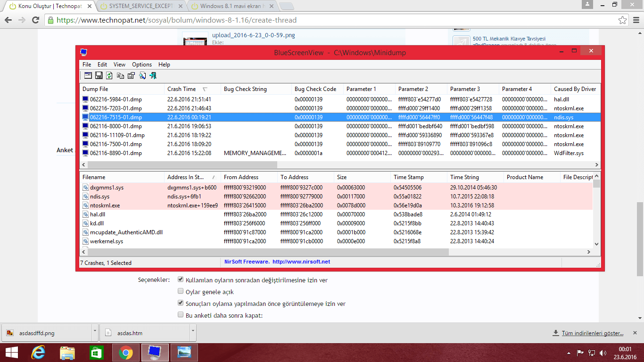Launch Internet Explorer from the taskbar
This screenshot has width=644, height=362.
pos(38,353)
